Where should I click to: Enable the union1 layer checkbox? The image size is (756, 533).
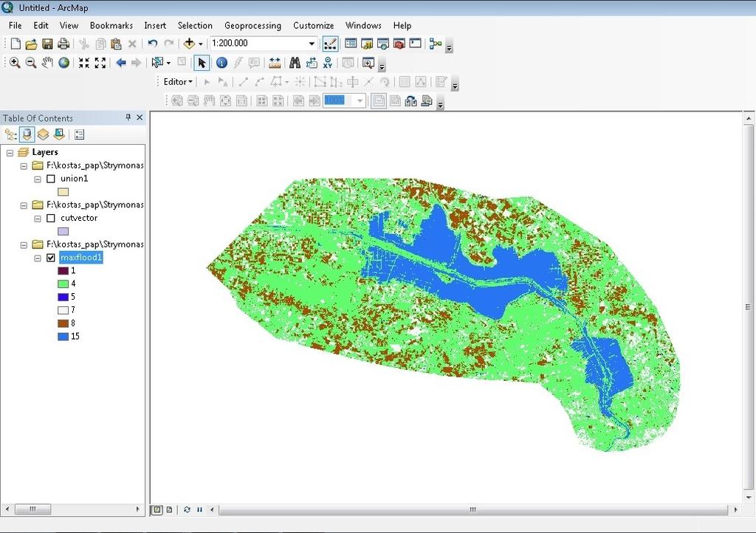pyautogui.click(x=51, y=179)
